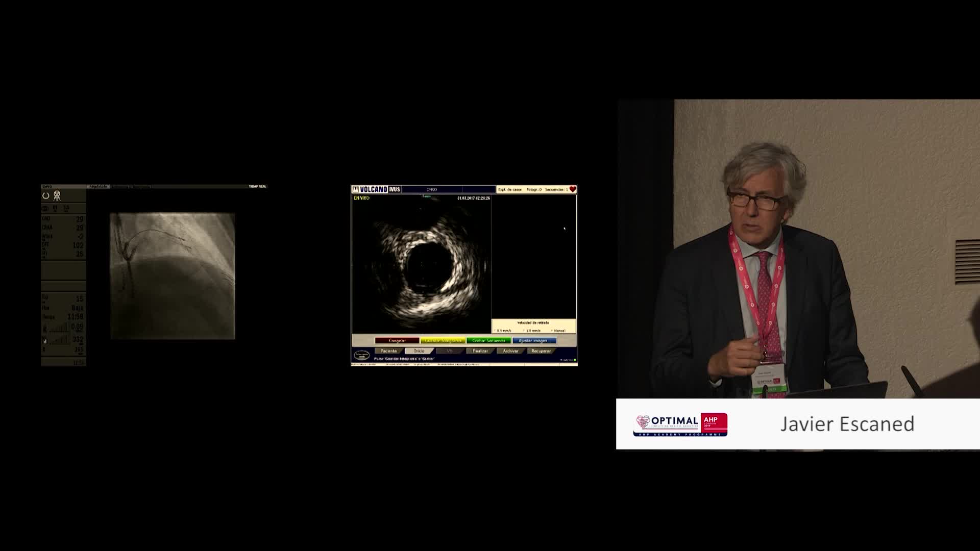
Task: Open the Archivar tab
Action: [x=510, y=351]
